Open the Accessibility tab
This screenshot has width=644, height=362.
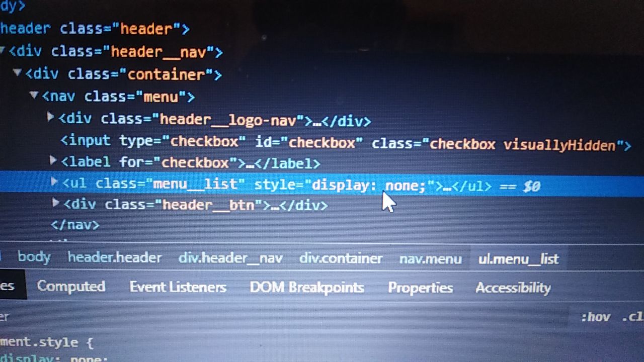pos(513,288)
